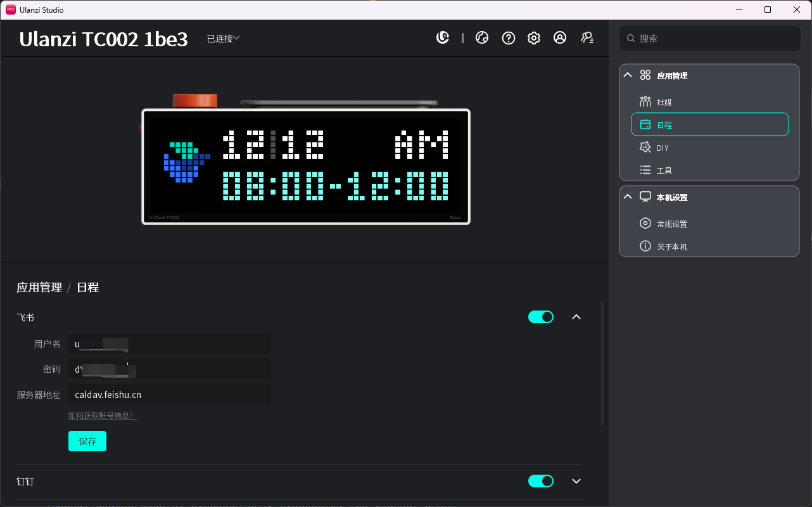Click the Ulanzi Studio app icon in title bar
Screen dimensions: 812x507
(11, 10)
